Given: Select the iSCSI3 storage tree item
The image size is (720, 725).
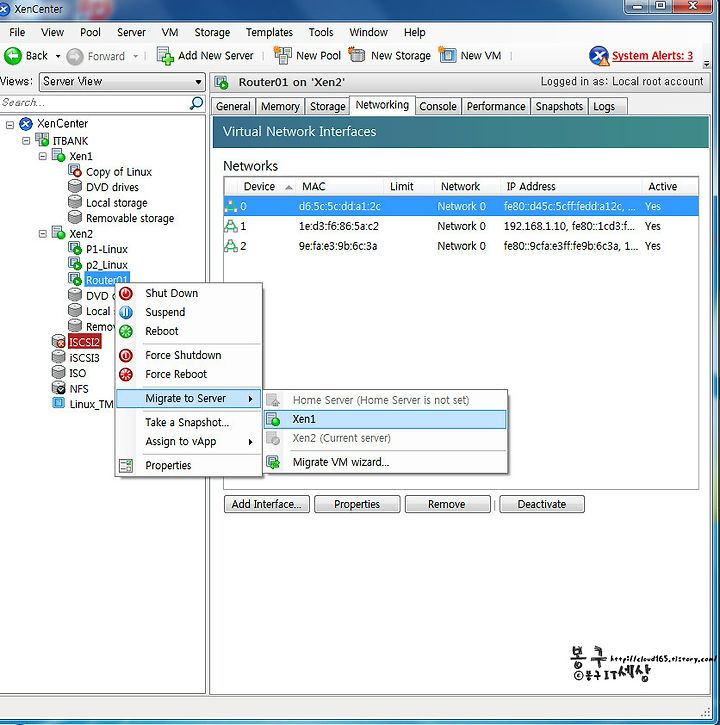Looking at the screenshot, I should (84, 358).
